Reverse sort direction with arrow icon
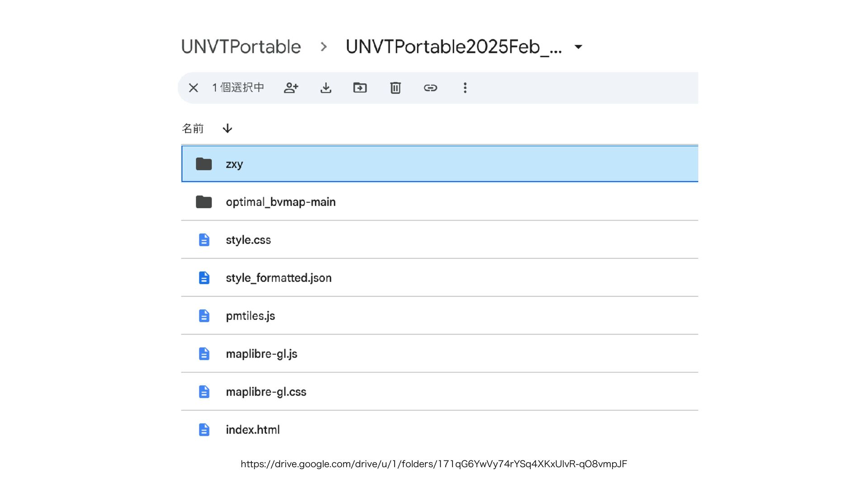Image resolution: width=868 pixels, height=488 pixels. (227, 129)
